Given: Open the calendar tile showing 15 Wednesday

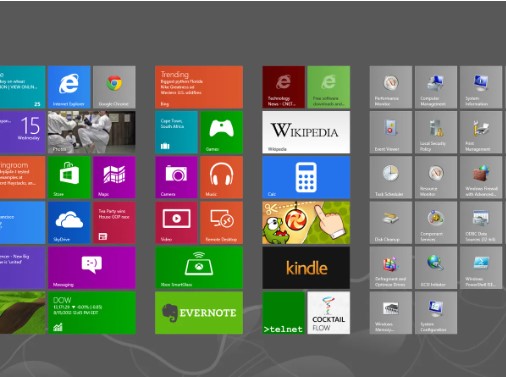Looking at the screenshot, I should click(x=22, y=132).
